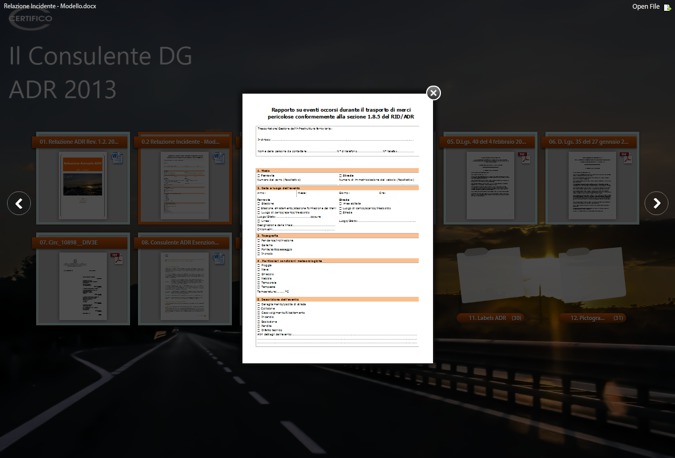This screenshot has width=675, height=458.
Task: Click Word icon on 01. Relazione ADR tile
Action: tap(116, 158)
